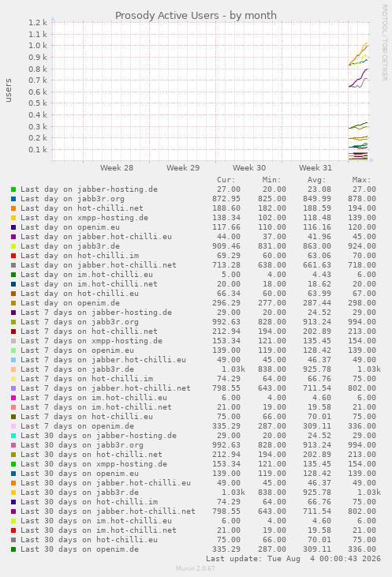The width and height of the screenshot is (392, 577).
Task: Select 'Last 7 days on jabber.hot-chilli.net' legend text
Action: (x=106, y=388)
